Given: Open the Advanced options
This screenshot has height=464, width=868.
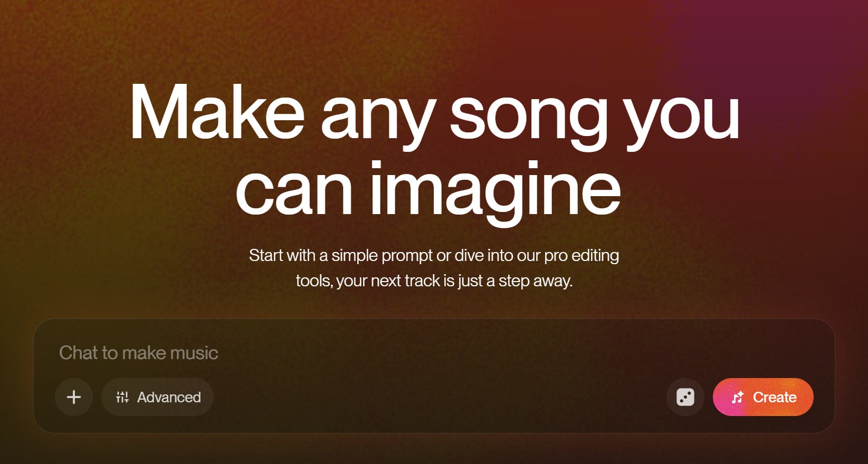Looking at the screenshot, I should 157,397.
